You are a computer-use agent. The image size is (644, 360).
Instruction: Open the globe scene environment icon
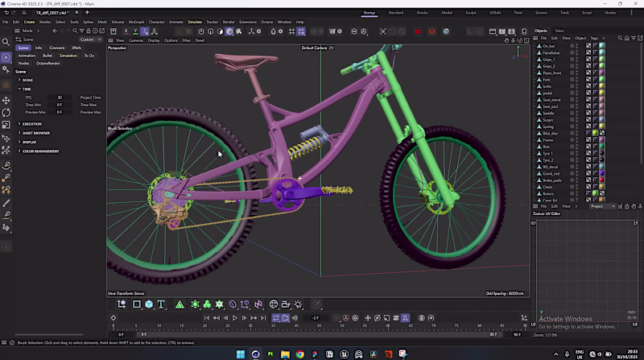point(274,304)
